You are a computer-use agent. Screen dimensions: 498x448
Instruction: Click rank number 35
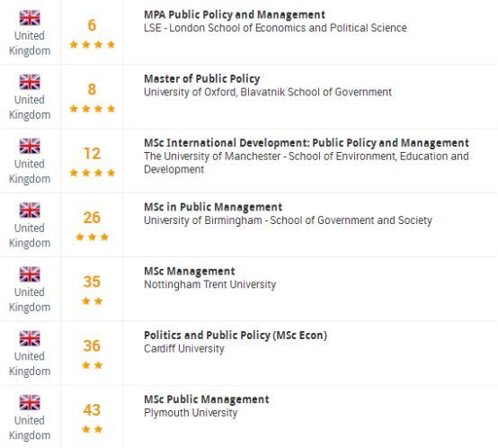92,282
